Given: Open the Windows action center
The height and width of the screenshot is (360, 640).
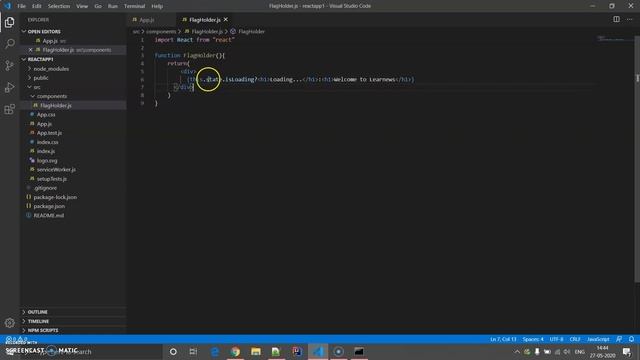Looking at the screenshot, I should coord(627,352).
